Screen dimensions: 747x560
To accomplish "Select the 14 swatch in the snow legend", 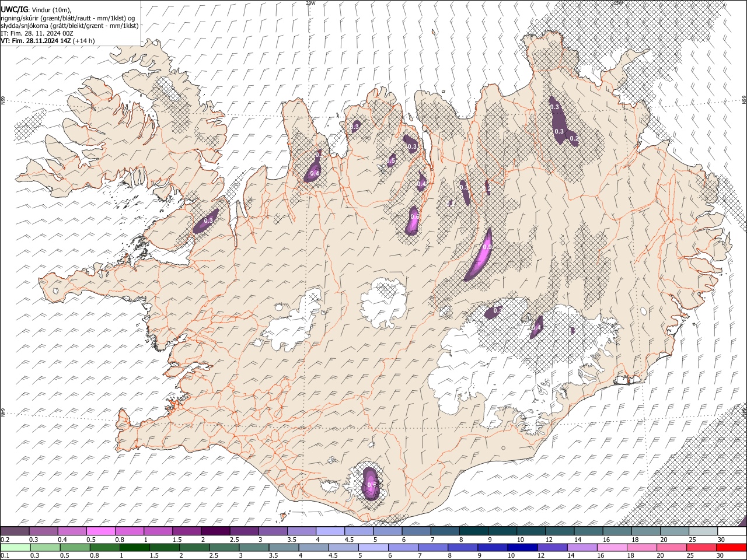I will coord(588,531).
